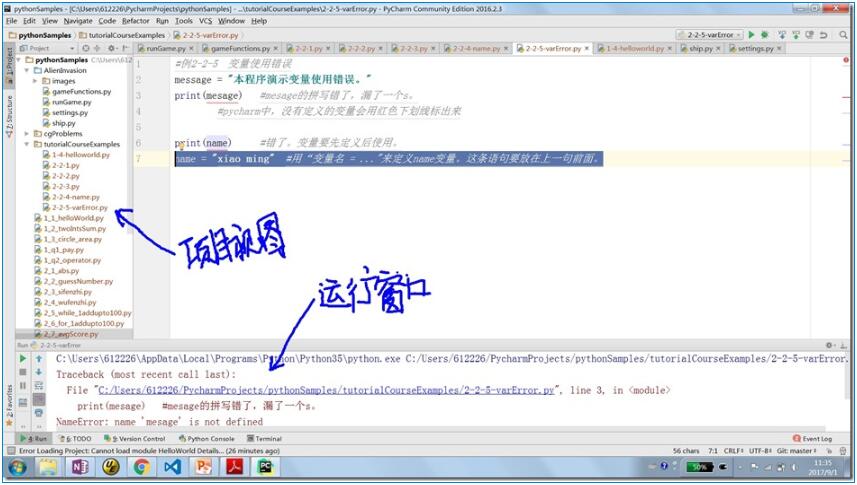
Task: Open Project view selector dropdown
Action: (47, 48)
